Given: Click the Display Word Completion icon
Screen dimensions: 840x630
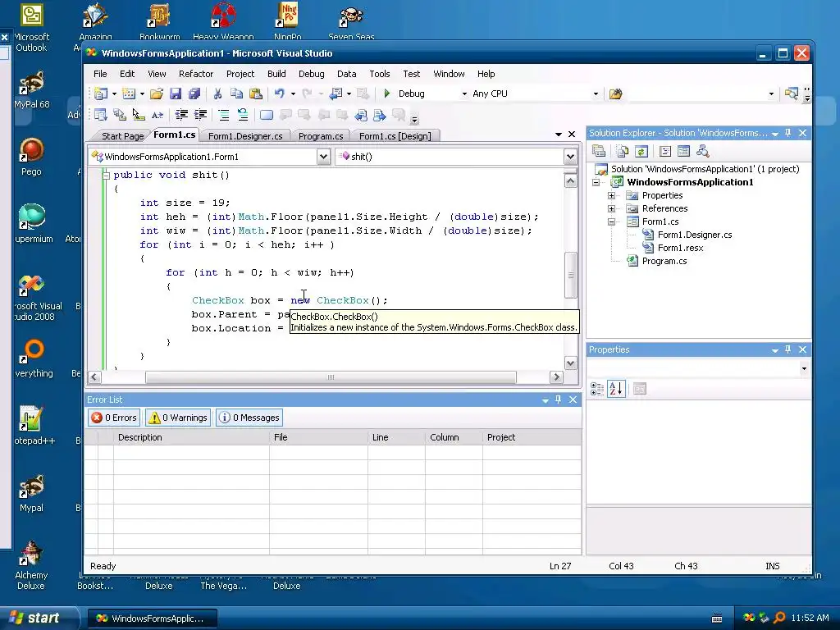Looking at the screenshot, I should pos(157,115).
